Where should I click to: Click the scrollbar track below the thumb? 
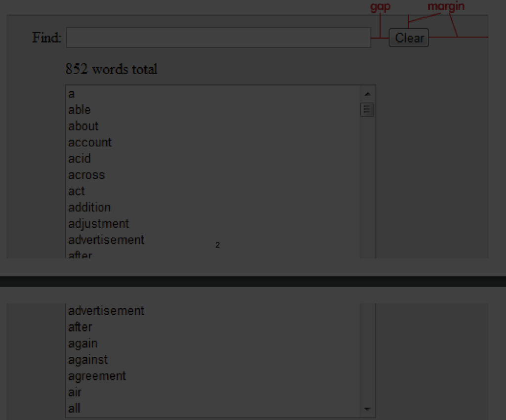367,187
